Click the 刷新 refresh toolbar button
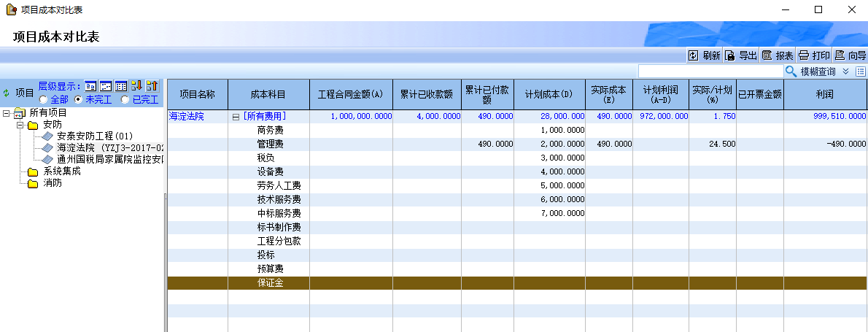 coord(704,55)
